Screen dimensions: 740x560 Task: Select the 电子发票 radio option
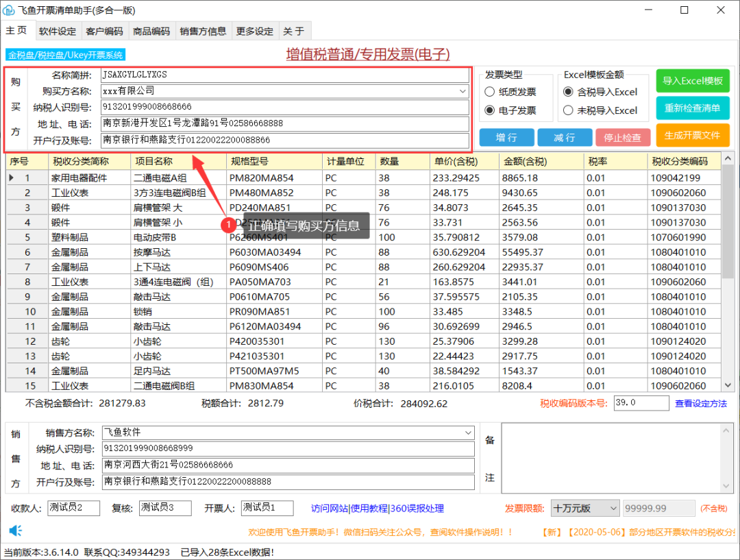pos(490,110)
